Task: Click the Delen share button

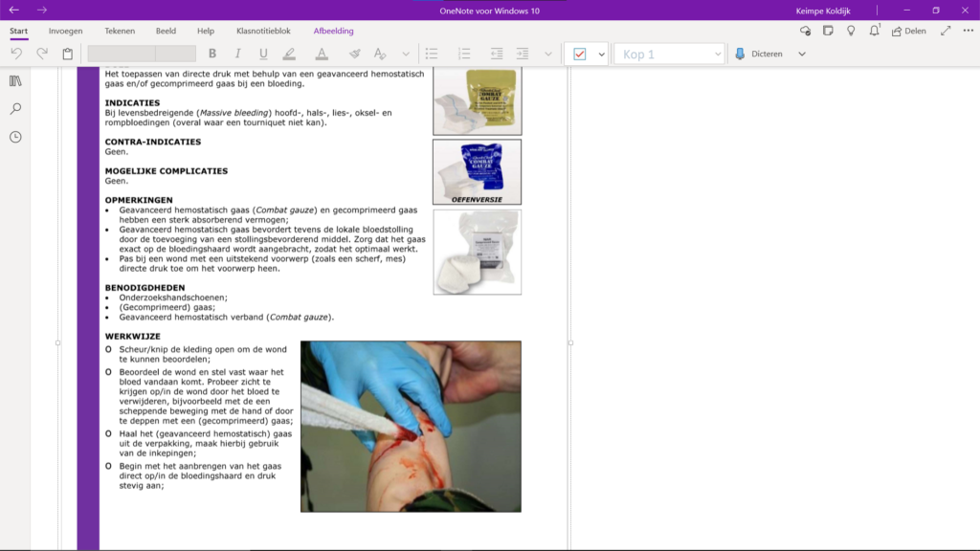Action: pos(908,31)
